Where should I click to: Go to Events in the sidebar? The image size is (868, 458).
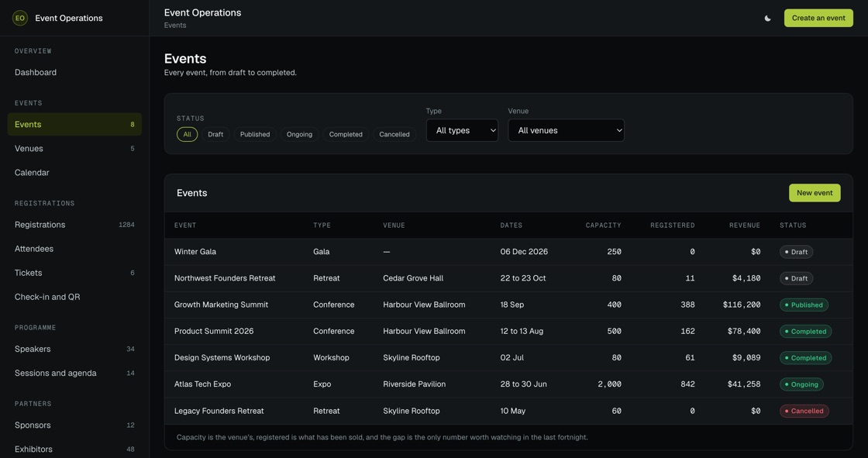[74, 125]
